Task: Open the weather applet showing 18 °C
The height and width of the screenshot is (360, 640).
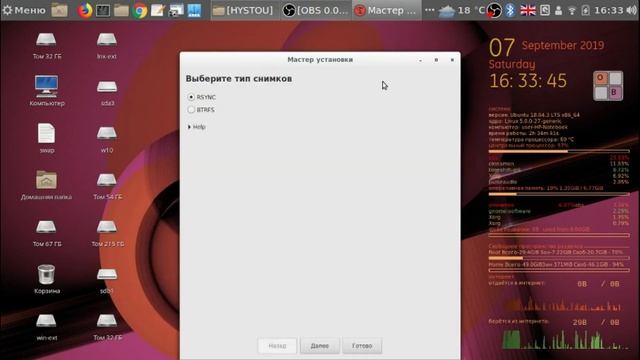Action: [461, 10]
